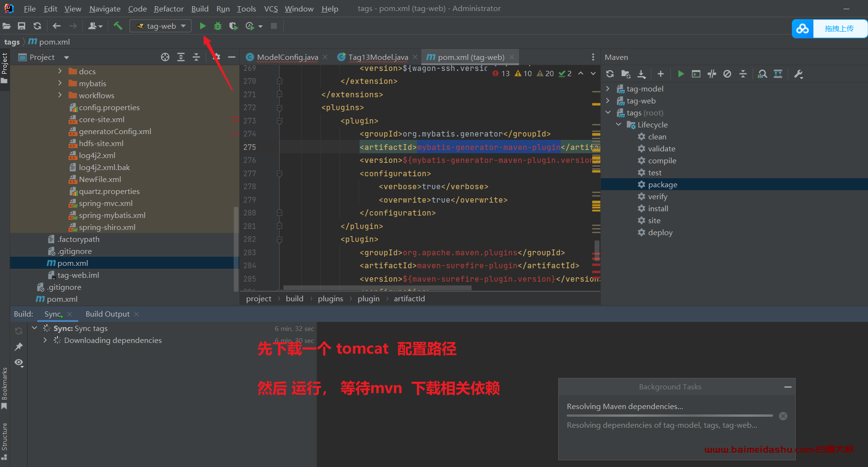Toggle Skip Tests Mode in Maven toolbar

(727, 74)
